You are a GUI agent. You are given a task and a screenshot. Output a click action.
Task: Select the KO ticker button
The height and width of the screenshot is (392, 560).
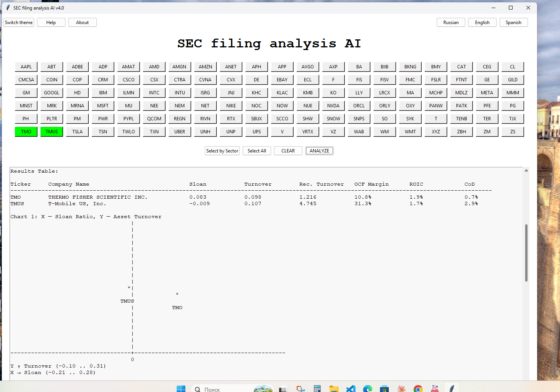coord(333,93)
